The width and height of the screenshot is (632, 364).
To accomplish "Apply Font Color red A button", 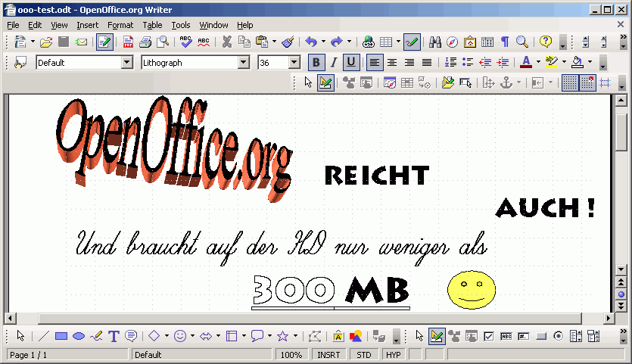I will tap(525, 62).
